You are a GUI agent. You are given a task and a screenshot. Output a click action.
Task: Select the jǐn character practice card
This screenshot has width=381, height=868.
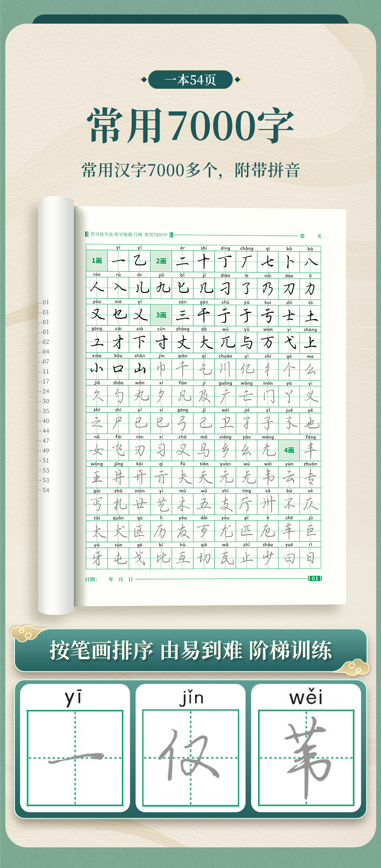pyautogui.click(x=190, y=751)
